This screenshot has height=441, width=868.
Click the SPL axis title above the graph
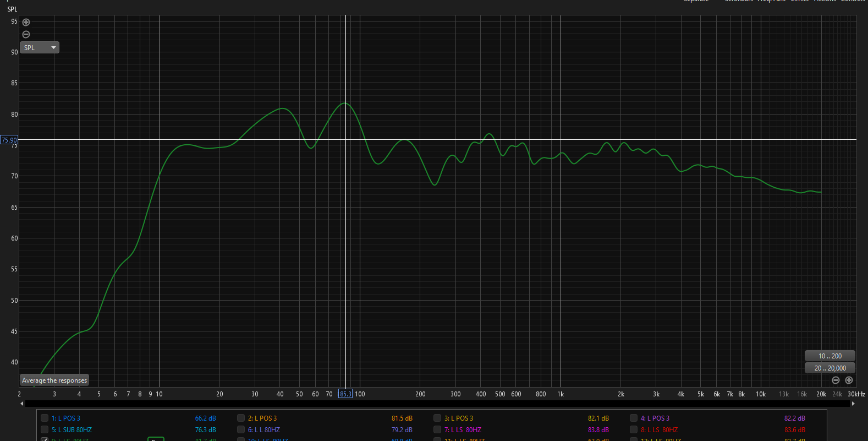point(12,9)
